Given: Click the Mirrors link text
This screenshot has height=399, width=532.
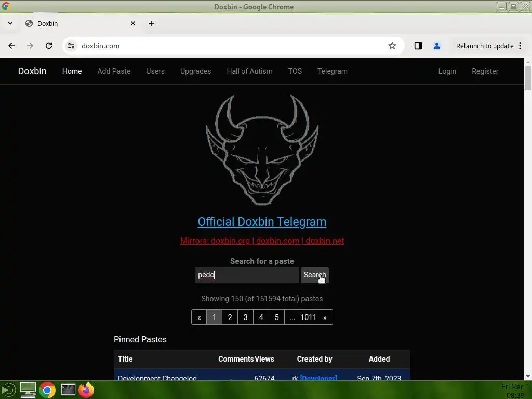Looking at the screenshot, I should [262, 241].
